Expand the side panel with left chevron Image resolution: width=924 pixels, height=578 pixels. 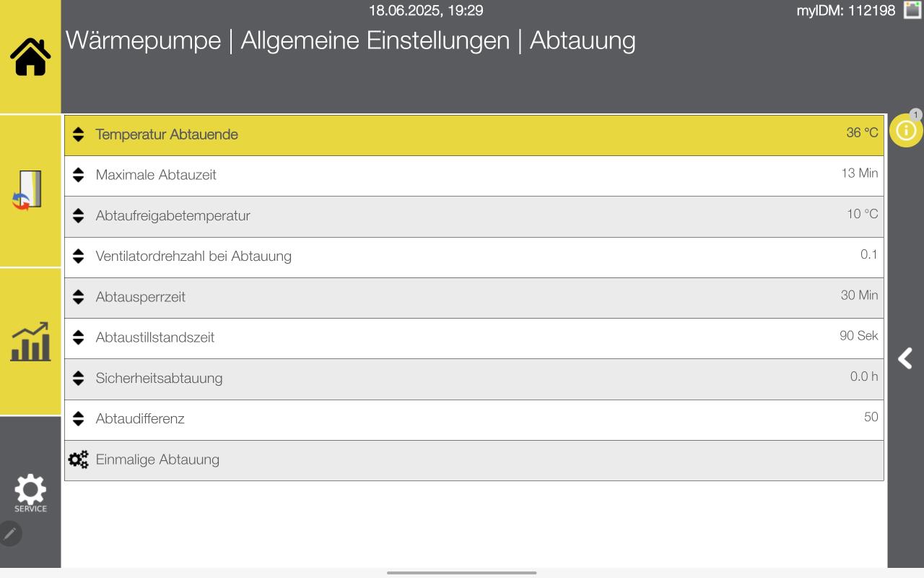pyautogui.click(x=905, y=358)
